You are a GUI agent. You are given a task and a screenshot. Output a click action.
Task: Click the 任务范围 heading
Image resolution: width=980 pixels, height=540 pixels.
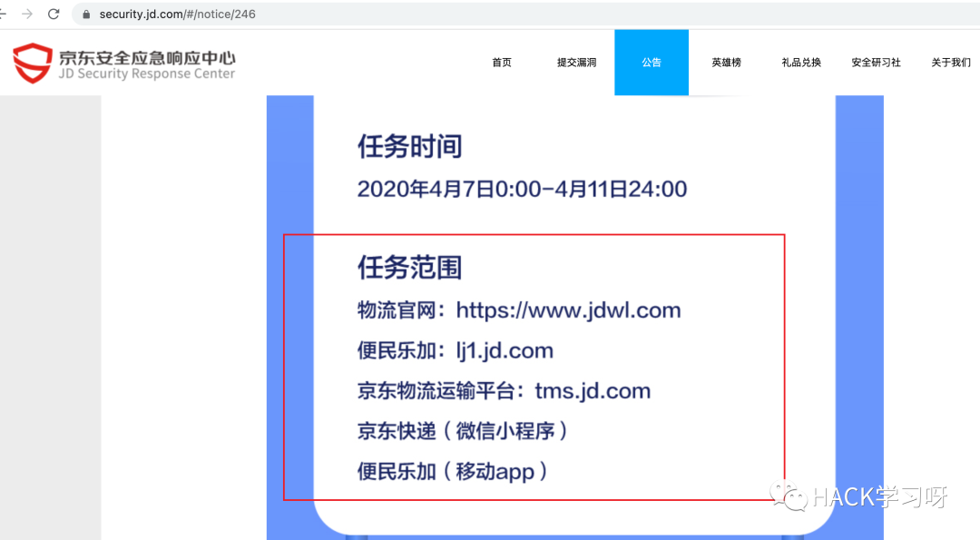pos(410,268)
